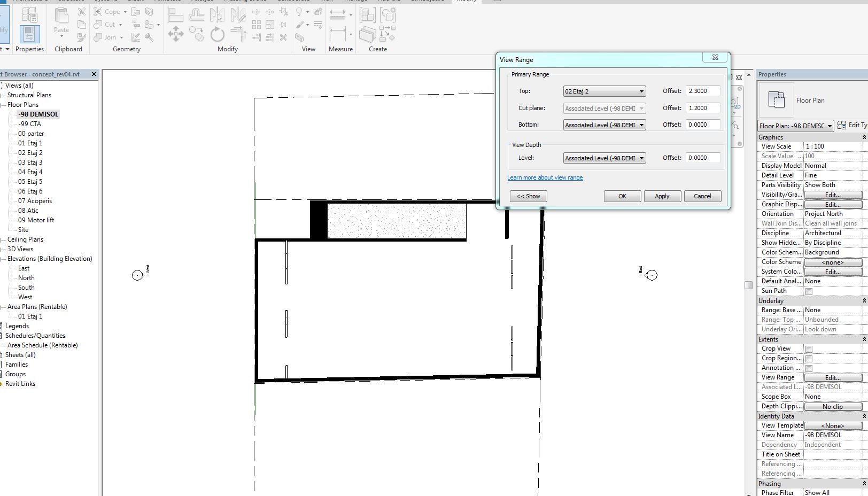Toggle the Sun Path checkbox
The width and height of the screenshot is (868, 496).
pyautogui.click(x=809, y=291)
